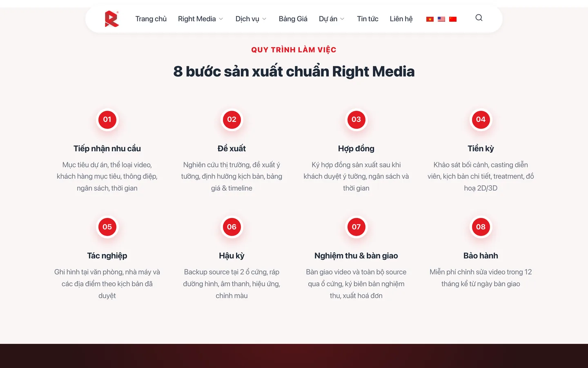
Task: Click the step 06 circle badge
Action: pos(232,227)
